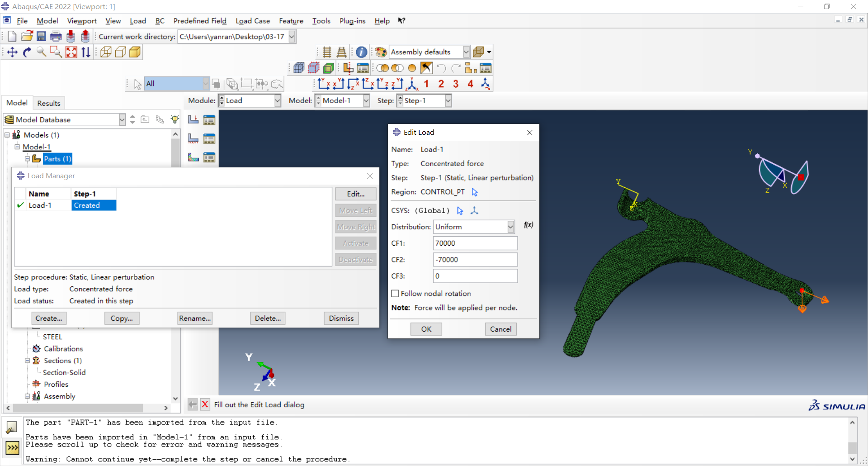
Task: Cancel the procedure with the red X
Action: (205, 404)
